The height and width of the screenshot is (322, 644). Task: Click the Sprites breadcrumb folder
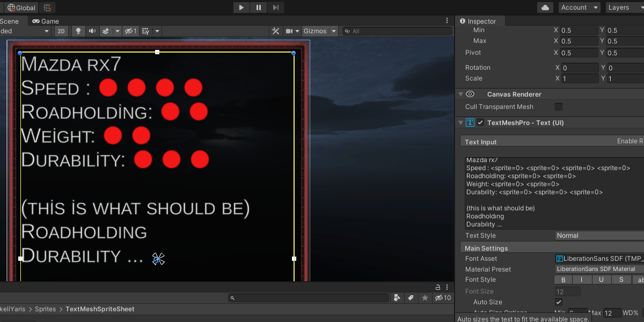coord(45,309)
